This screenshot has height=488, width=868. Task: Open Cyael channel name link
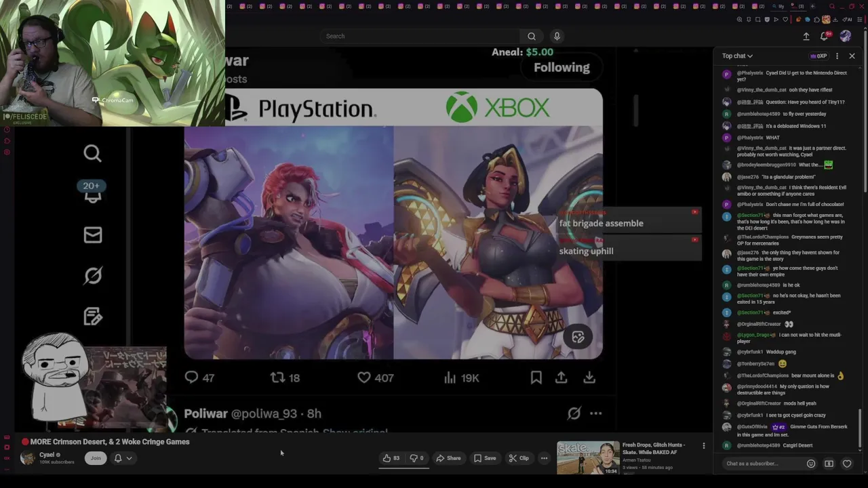(x=47, y=455)
